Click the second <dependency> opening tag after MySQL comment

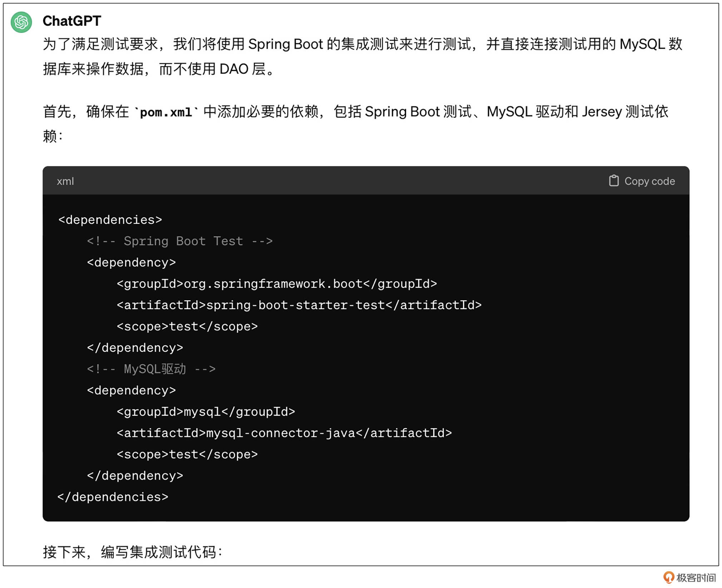click(x=131, y=390)
